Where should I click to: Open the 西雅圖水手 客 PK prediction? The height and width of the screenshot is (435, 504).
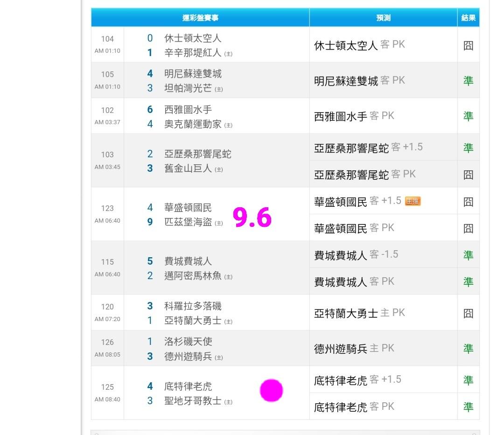click(354, 116)
